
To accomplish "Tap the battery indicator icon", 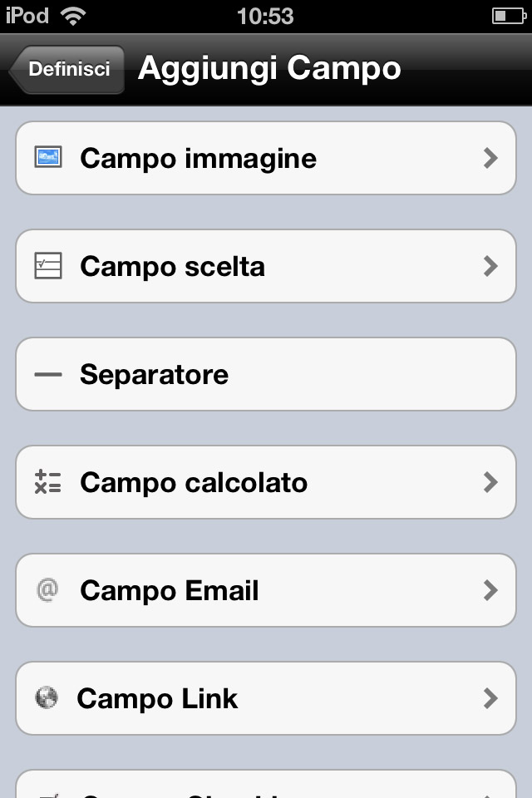I will click(509, 16).
